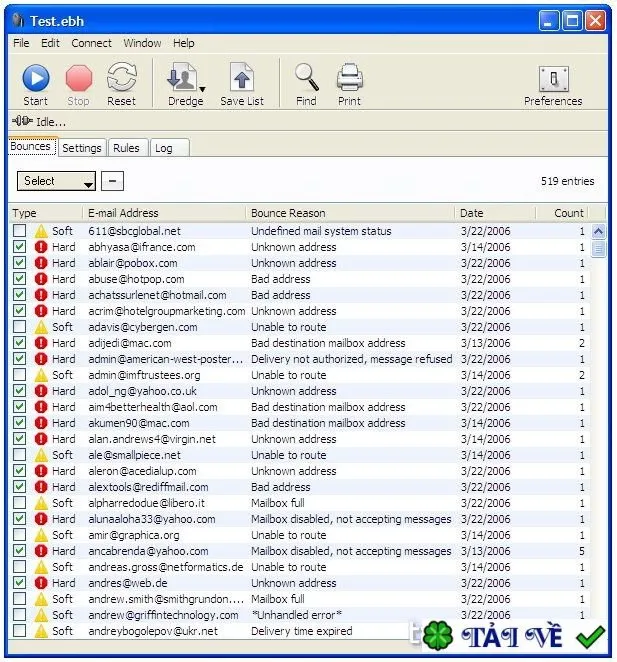Check the 611@sbcglobal.net row checkbox
The width and height of the screenshot is (617, 662).
(19, 231)
